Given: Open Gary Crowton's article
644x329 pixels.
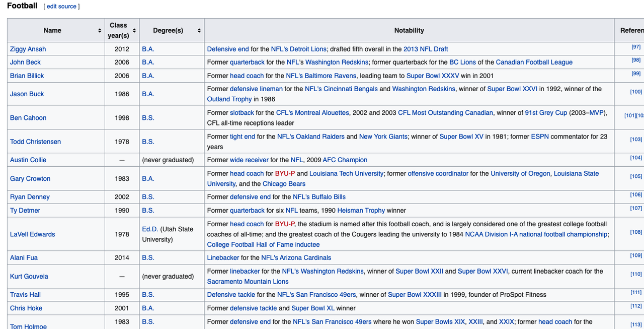Looking at the screenshot, I should click(x=30, y=178).
